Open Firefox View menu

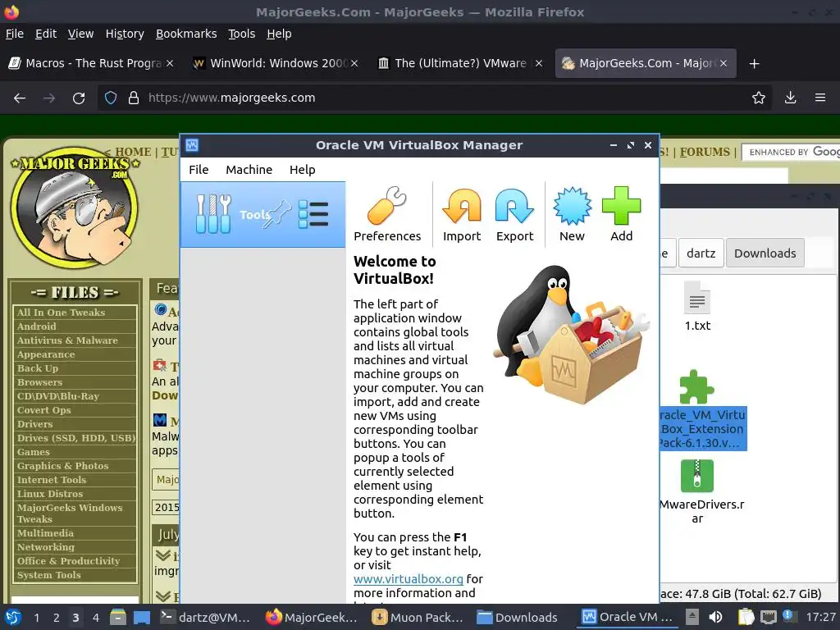click(x=80, y=34)
